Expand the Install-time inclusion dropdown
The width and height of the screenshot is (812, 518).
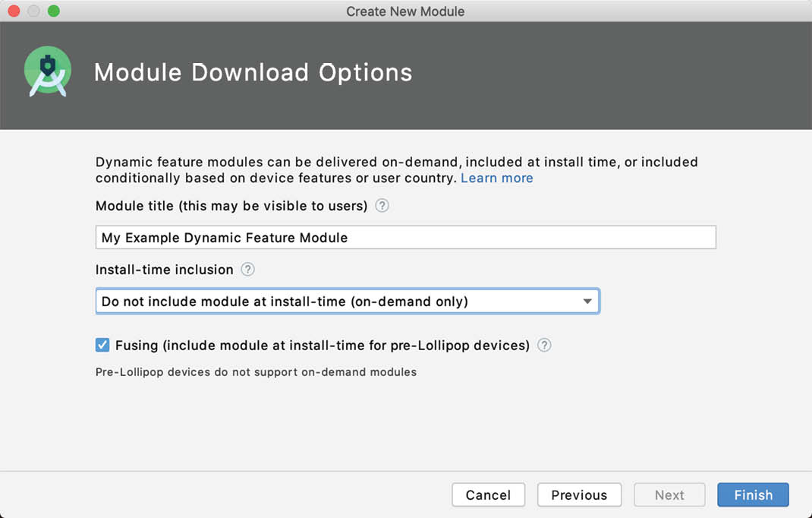[348, 302]
